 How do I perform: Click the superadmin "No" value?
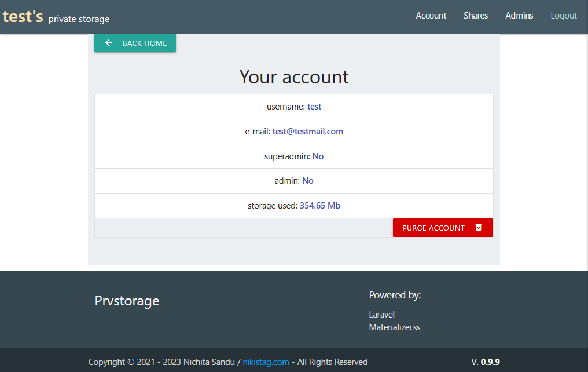pyautogui.click(x=318, y=156)
